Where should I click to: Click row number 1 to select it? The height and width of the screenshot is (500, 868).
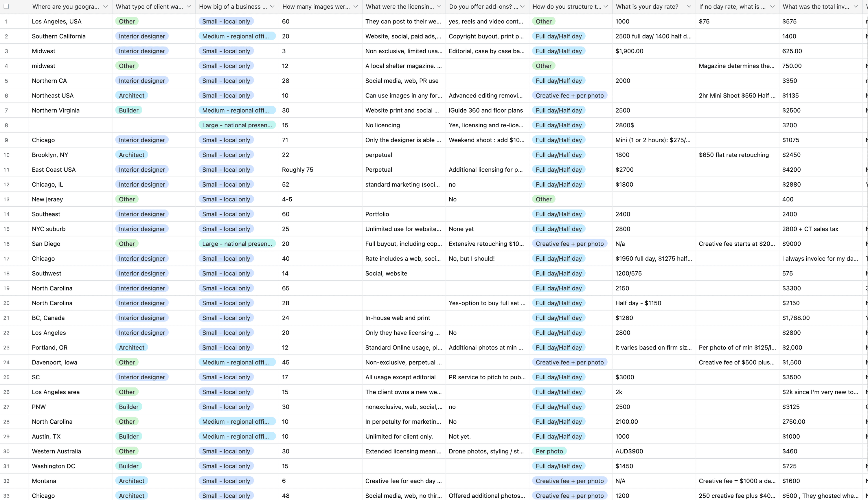(x=7, y=21)
